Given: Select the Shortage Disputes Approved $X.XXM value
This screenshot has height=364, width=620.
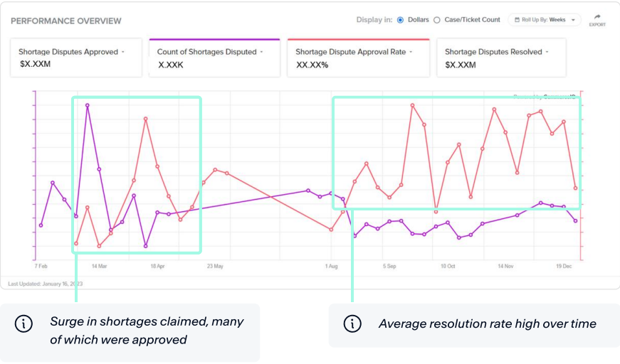Looking at the screenshot, I should click(35, 64).
